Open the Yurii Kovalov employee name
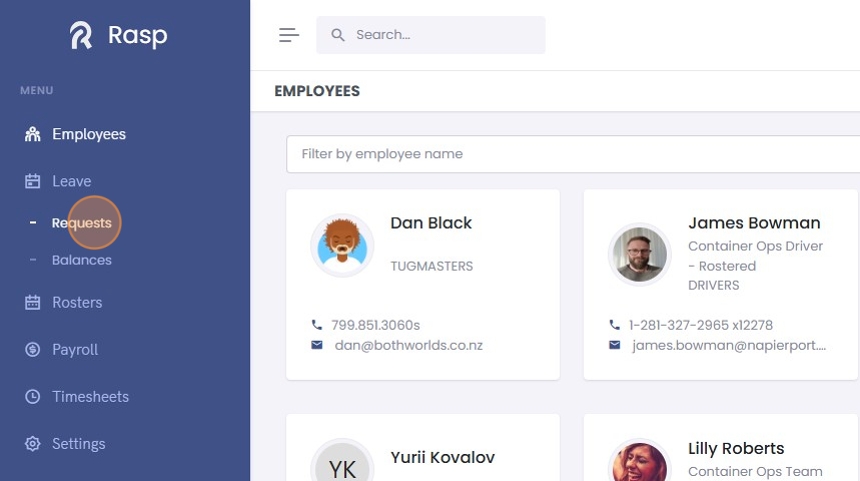 coord(443,457)
